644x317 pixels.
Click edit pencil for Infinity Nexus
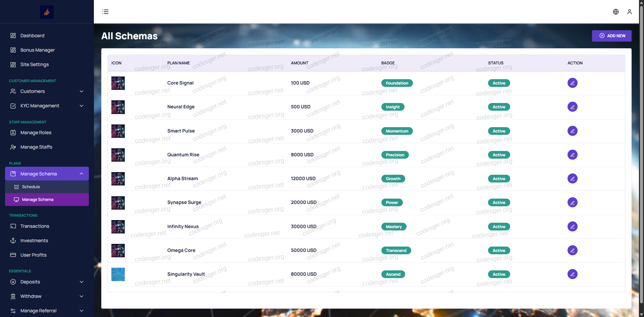[x=572, y=226]
